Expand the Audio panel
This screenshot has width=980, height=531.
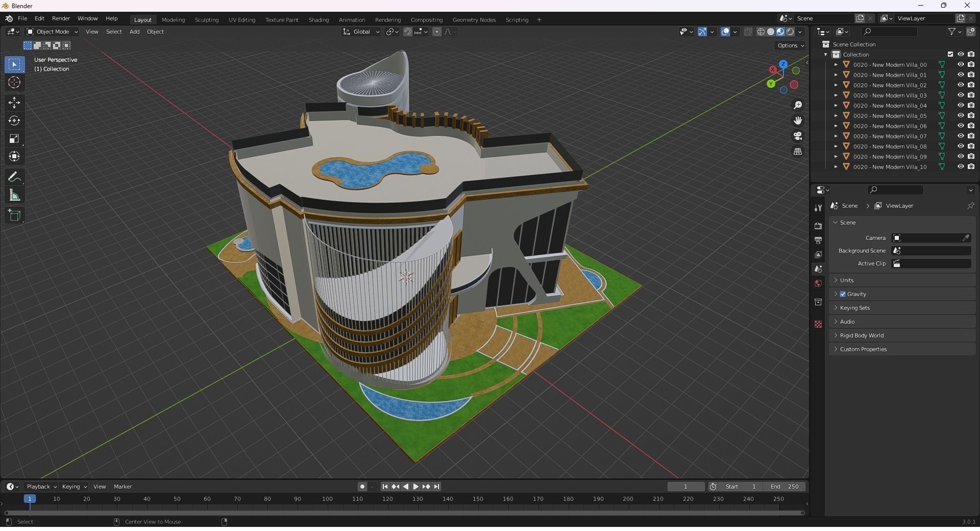[902, 322]
